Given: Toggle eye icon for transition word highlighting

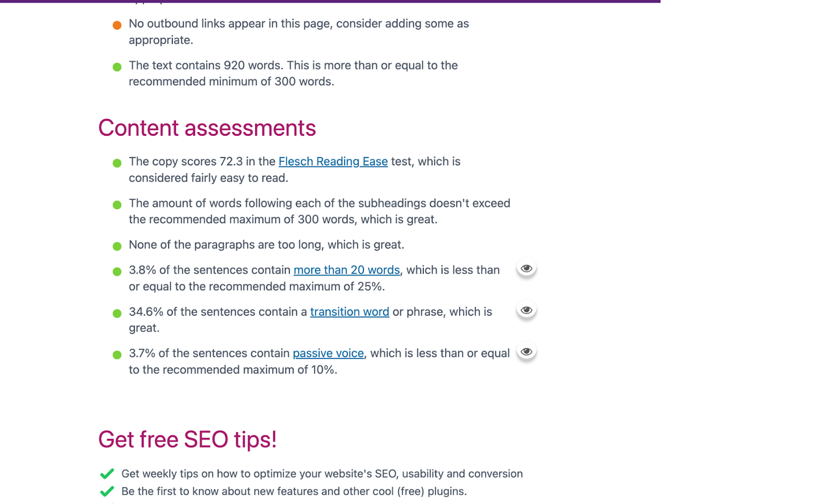Looking at the screenshot, I should 526,310.
